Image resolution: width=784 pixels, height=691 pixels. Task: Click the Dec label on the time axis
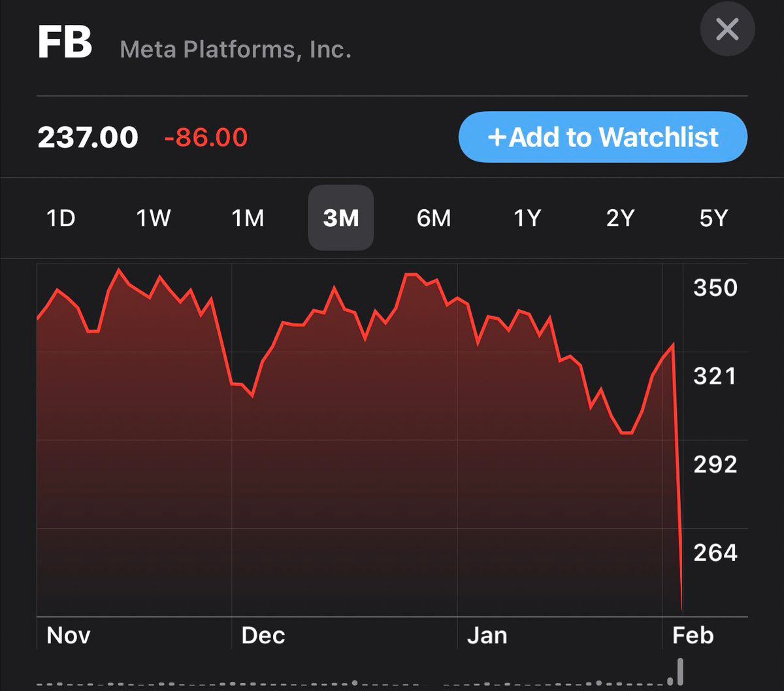[263, 635]
